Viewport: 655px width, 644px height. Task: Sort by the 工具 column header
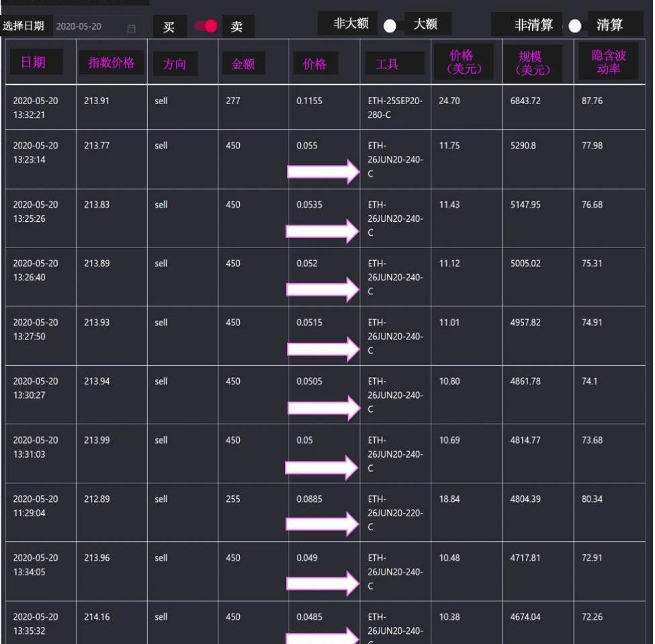388,64
